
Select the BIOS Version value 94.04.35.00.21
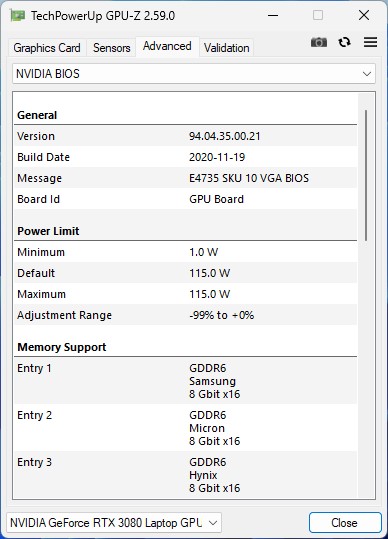pyautogui.click(x=224, y=136)
